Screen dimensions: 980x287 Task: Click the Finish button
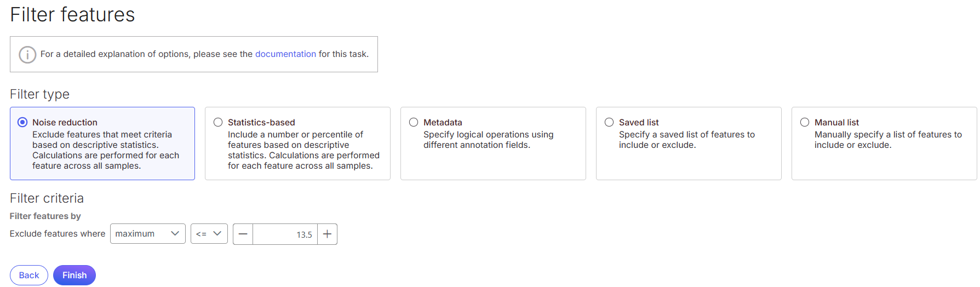pyautogui.click(x=74, y=275)
